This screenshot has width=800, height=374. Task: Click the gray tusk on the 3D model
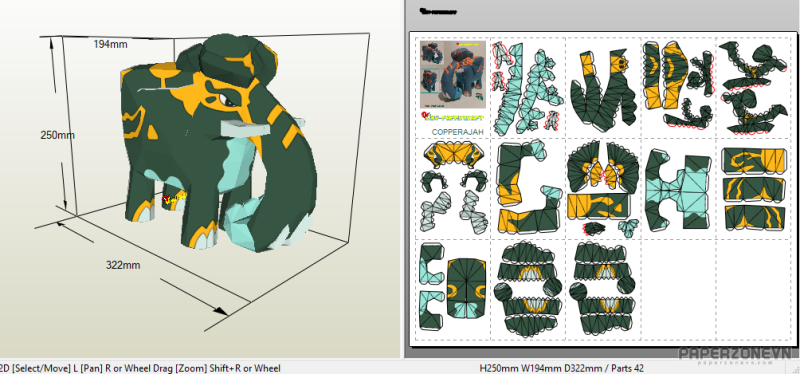point(244,128)
